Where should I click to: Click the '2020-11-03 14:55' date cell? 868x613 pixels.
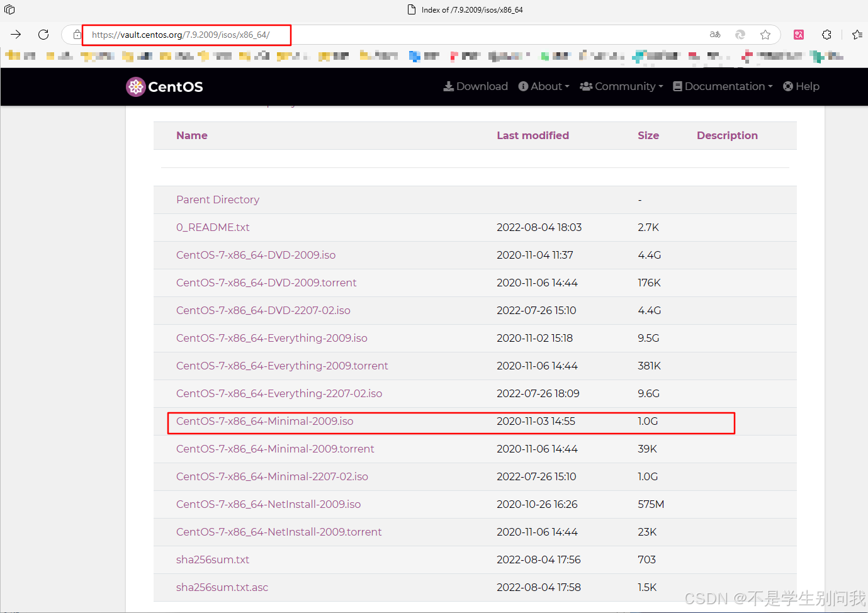(536, 421)
